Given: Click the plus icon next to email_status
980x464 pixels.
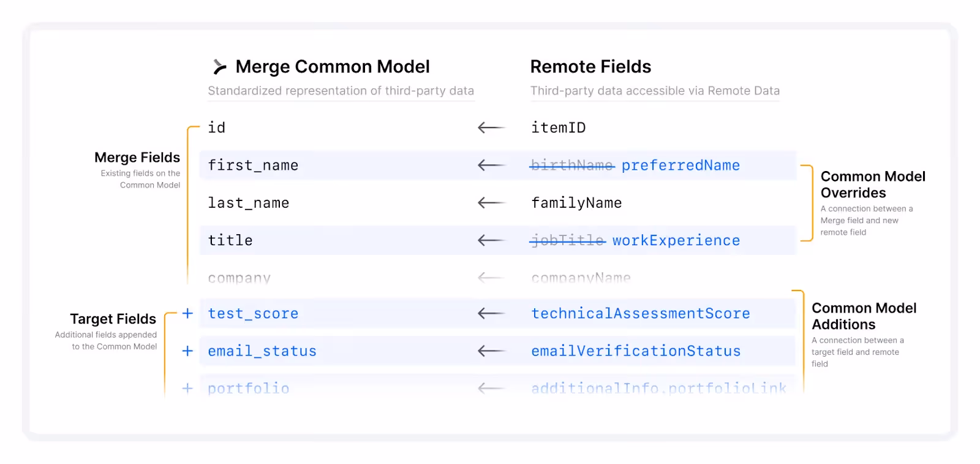Looking at the screenshot, I should pyautogui.click(x=187, y=351).
